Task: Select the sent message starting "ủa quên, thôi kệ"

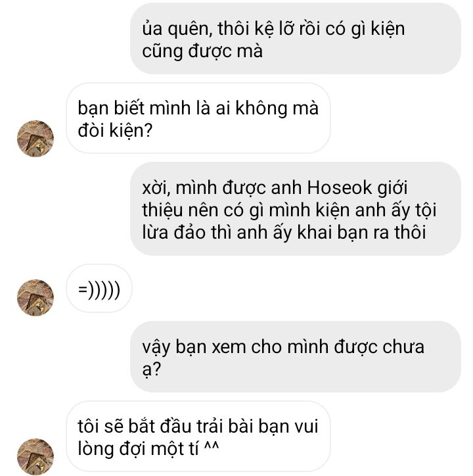Action: click(295, 39)
